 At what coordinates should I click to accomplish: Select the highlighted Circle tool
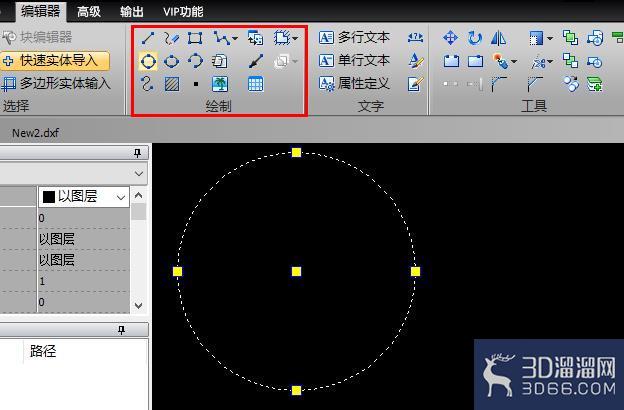(x=148, y=61)
